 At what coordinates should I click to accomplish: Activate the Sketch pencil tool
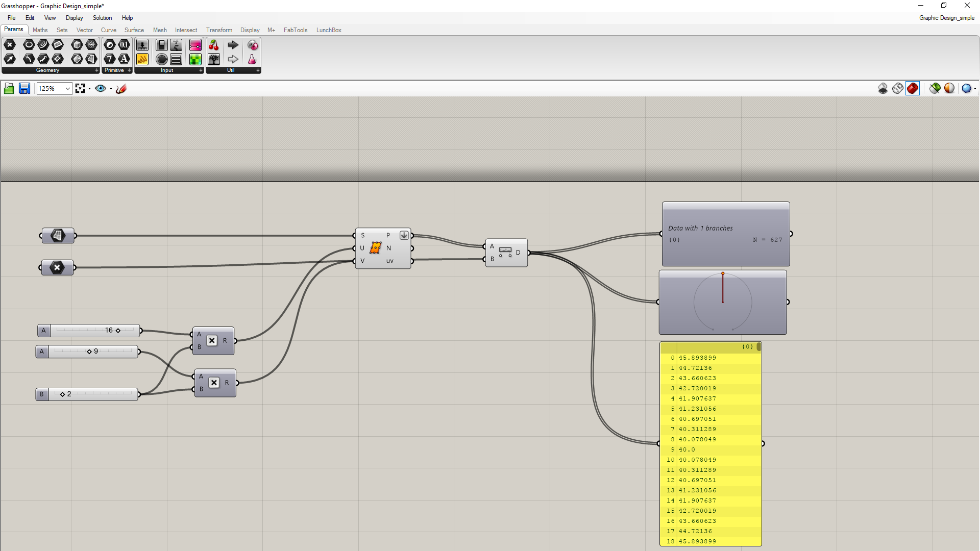click(121, 89)
